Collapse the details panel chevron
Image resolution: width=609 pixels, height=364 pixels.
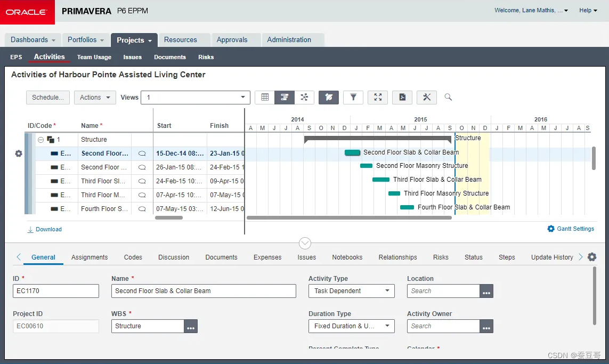click(305, 243)
